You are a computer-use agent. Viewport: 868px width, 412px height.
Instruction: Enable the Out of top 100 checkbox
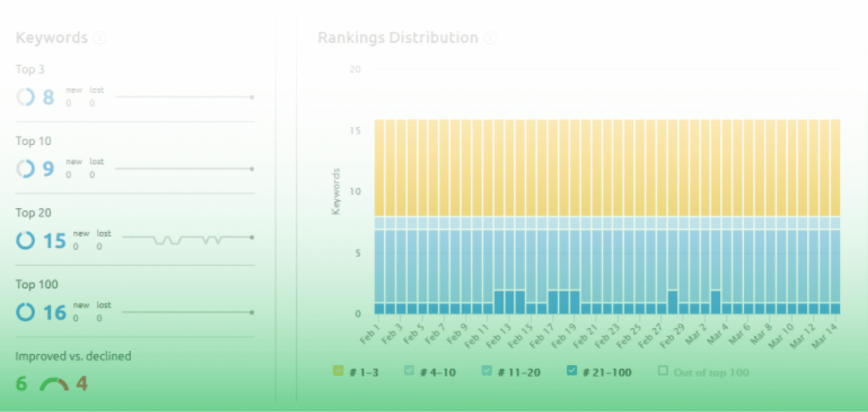click(x=662, y=370)
